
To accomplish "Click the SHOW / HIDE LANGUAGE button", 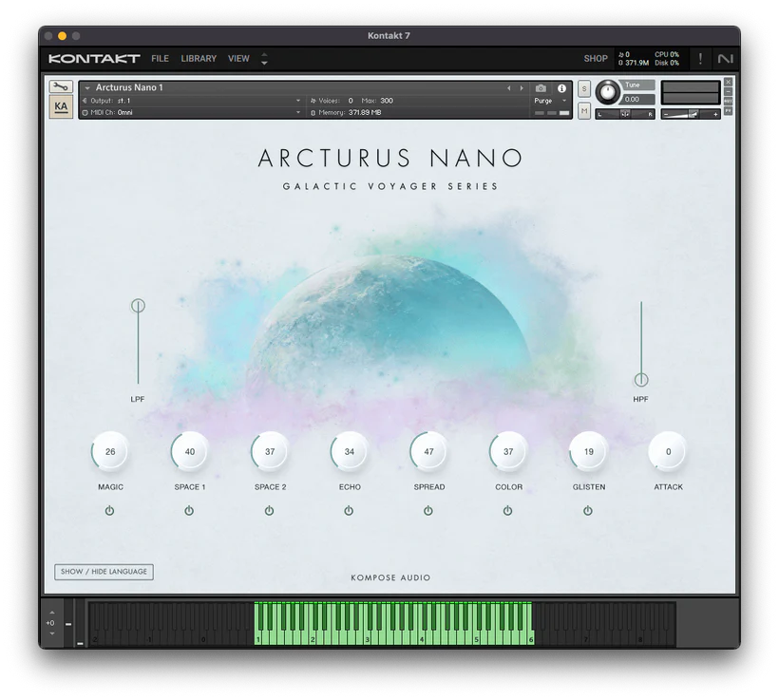I will click(x=104, y=572).
